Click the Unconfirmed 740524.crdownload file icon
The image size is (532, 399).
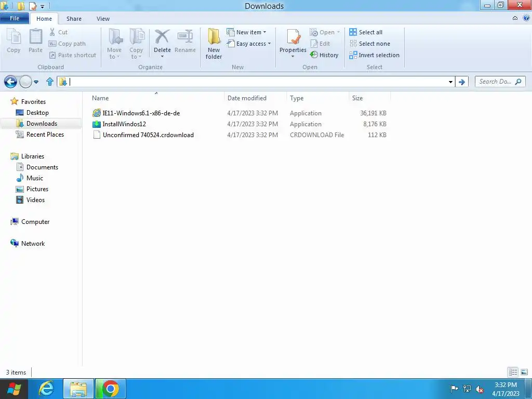tap(97, 135)
